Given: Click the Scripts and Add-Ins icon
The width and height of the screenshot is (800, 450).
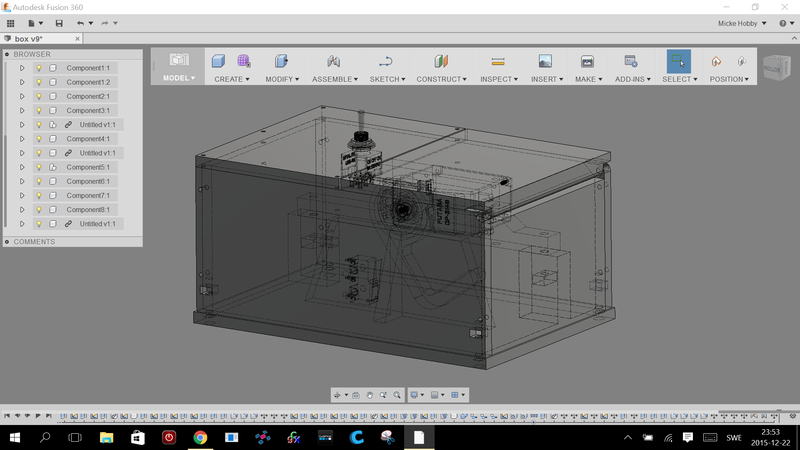Looking at the screenshot, I should pos(631,61).
